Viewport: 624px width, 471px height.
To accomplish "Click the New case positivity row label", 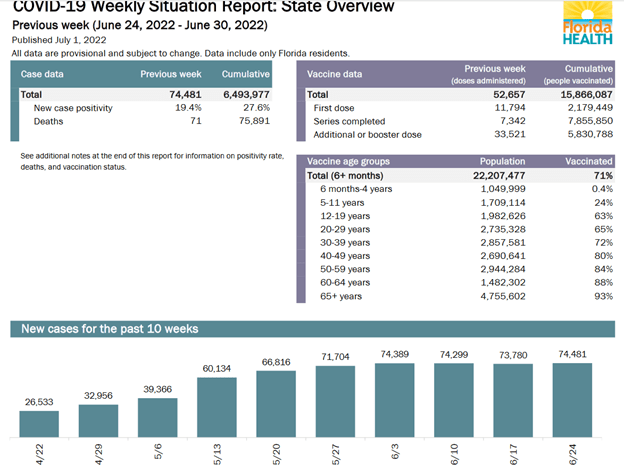I will pyautogui.click(x=73, y=106).
